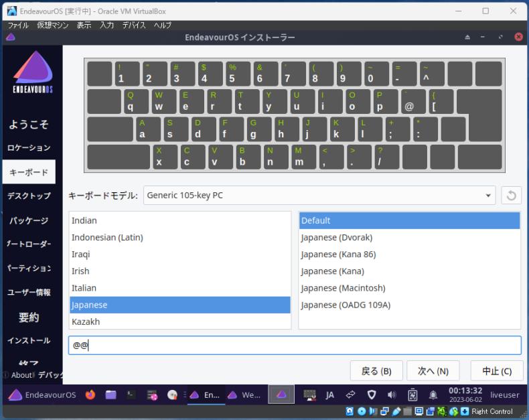Select Irish keyboard layout
Screen dimensions: 529x420
180,271
